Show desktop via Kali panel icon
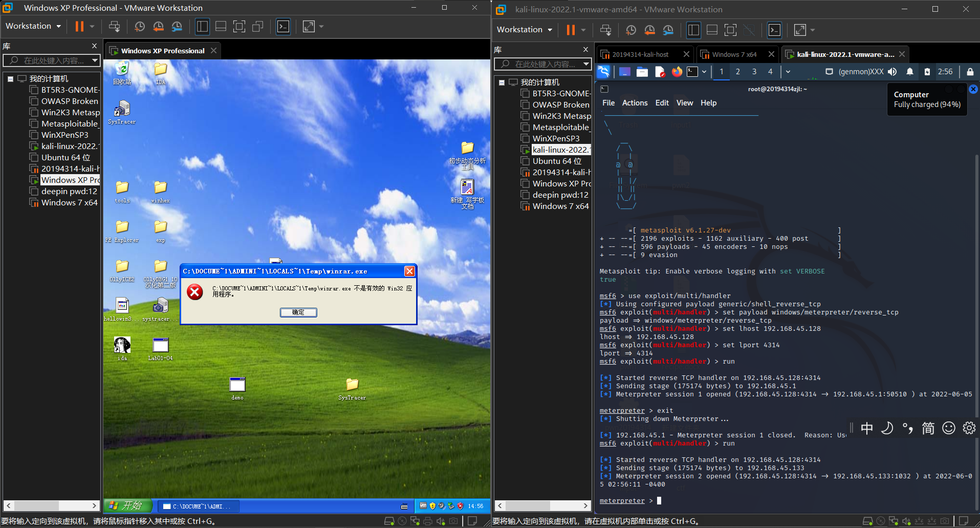This screenshot has width=980, height=528. pos(624,72)
